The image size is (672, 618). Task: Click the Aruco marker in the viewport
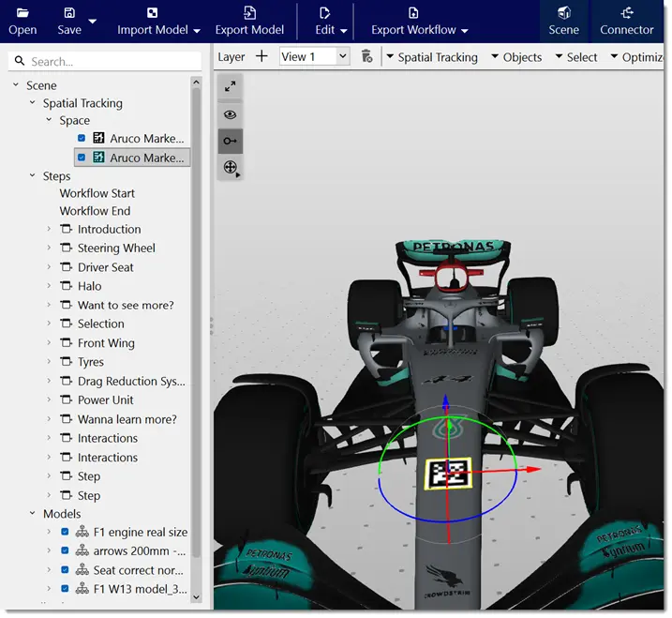[448, 474]
